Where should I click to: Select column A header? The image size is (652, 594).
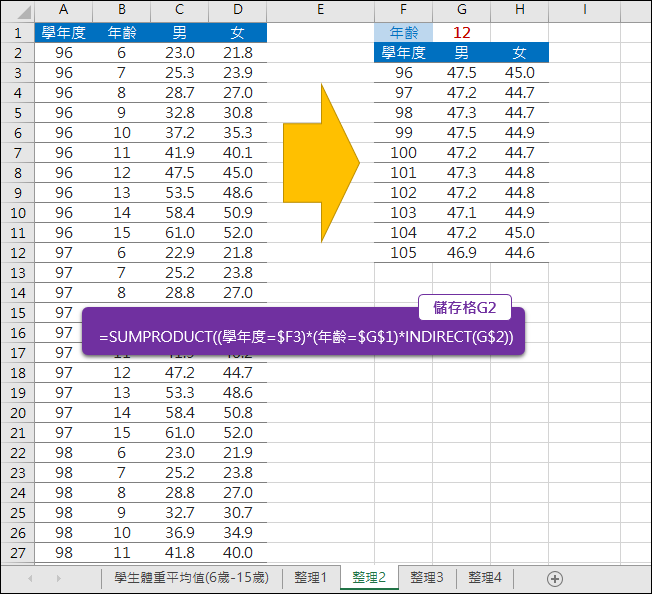coord(63,10)
